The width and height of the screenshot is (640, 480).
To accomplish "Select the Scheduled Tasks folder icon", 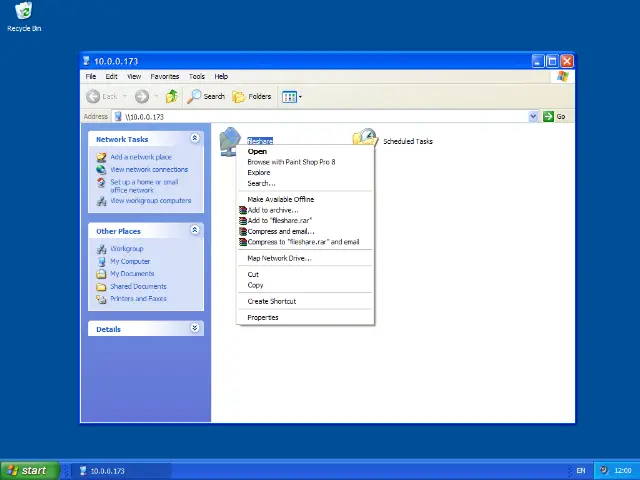I will (x=364, y=138).
